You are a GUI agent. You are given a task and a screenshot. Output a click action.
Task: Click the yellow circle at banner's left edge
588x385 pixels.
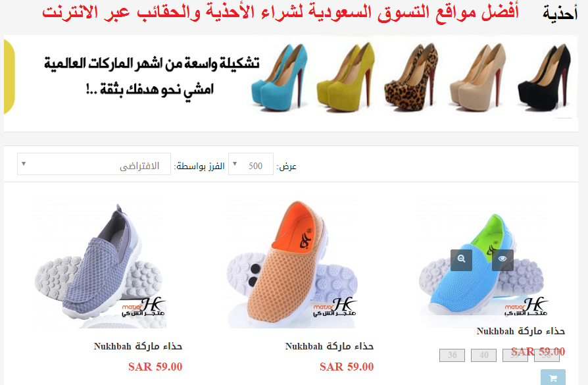coord(9,76)
